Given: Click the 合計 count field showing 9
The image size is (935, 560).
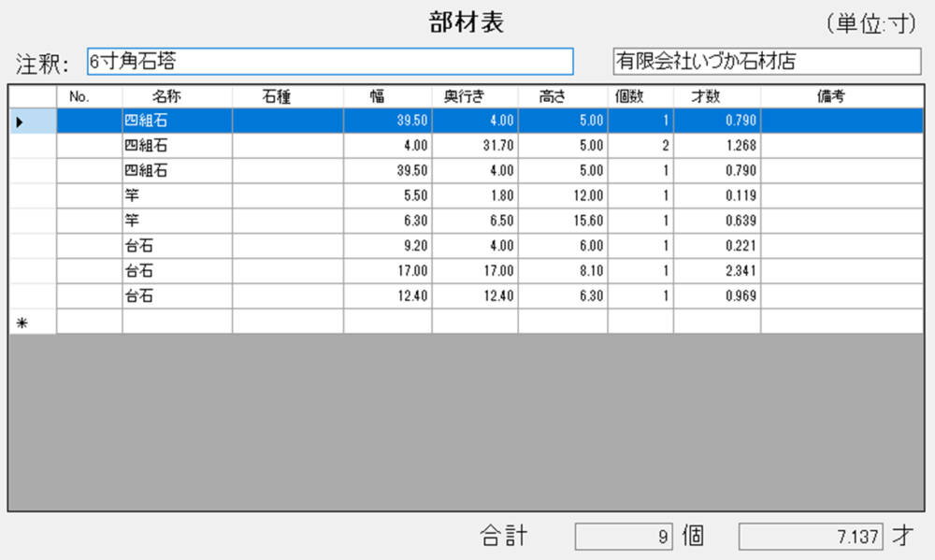Looking at the screenshot, I should 623,538.
